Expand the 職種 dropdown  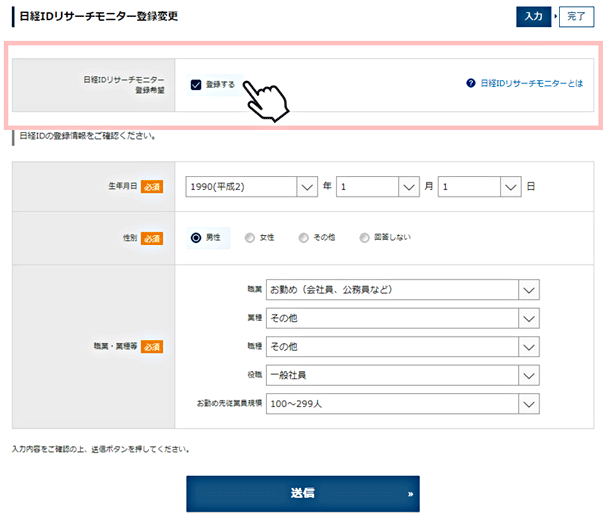click(x=402, y=347)
